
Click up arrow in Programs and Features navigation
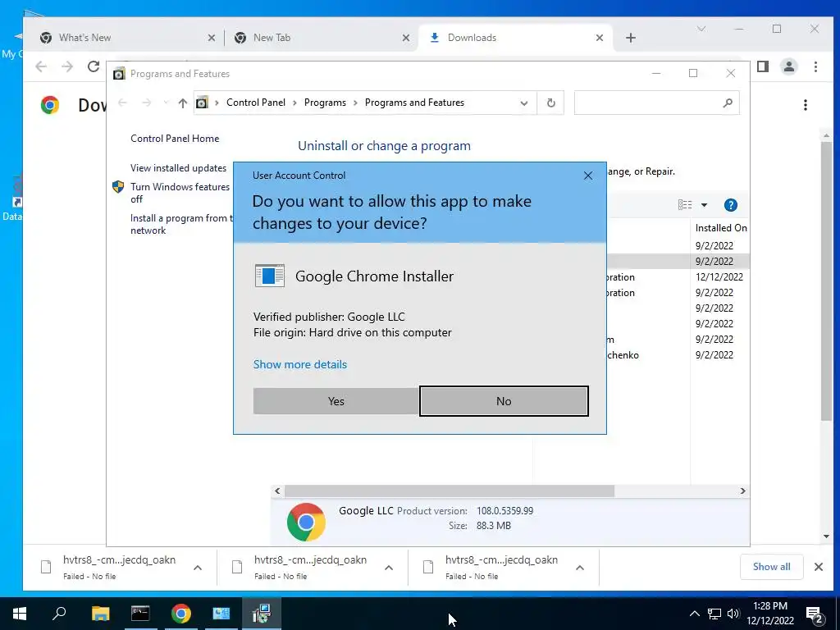(183, 103)
